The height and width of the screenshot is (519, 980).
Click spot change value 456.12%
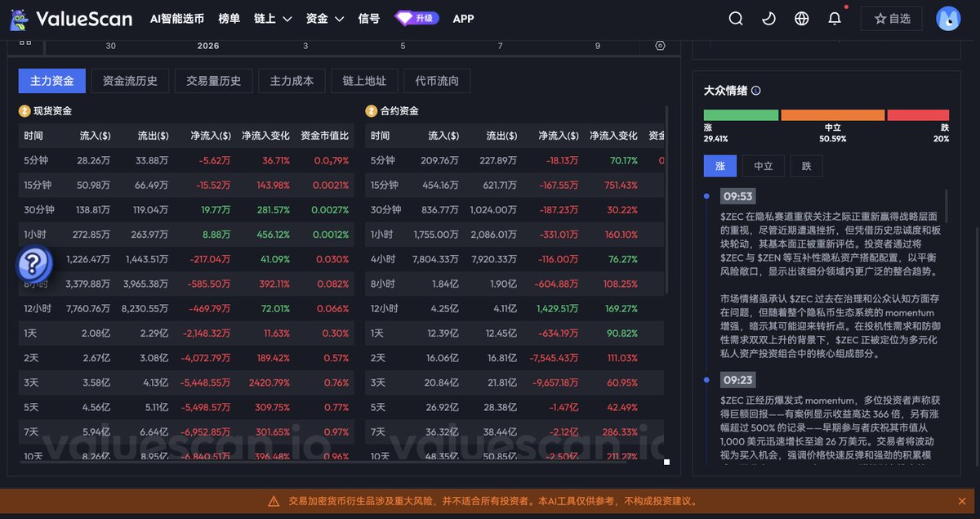(x=272, y=235)
